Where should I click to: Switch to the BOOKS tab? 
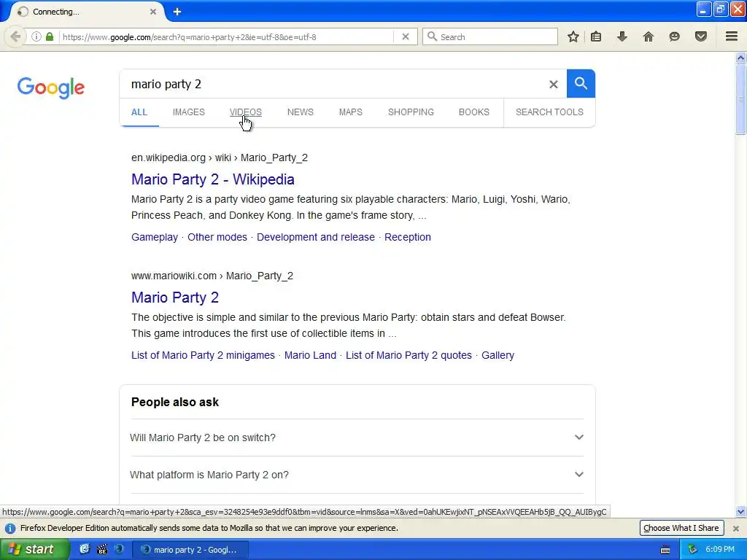(474, 112)
